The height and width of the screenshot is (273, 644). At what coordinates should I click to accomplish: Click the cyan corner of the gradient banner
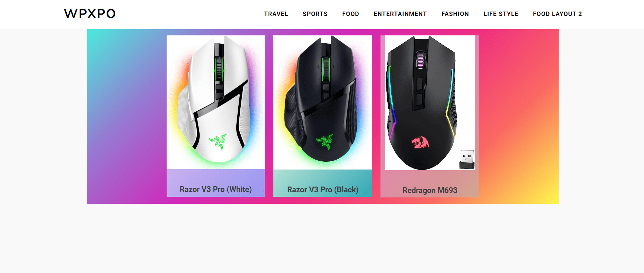click(95, 37)
